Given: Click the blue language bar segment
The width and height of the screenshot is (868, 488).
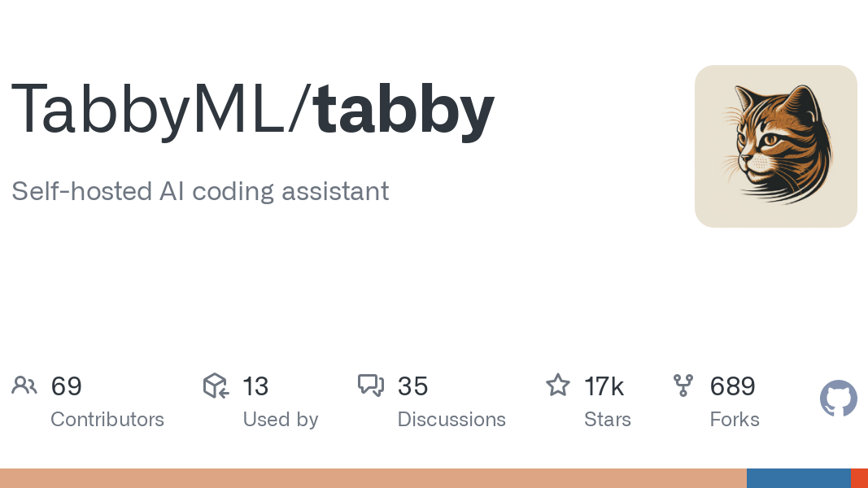Looking at the screenshot, I should [x=798, y=478].
